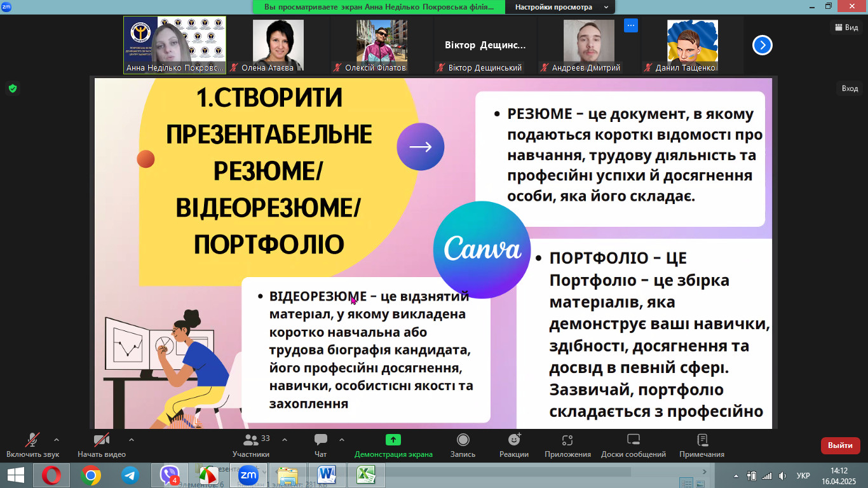The image size is (868, 488).
Task: Open Доски сообщений whiteboards
Action: [x=634, y=445]
